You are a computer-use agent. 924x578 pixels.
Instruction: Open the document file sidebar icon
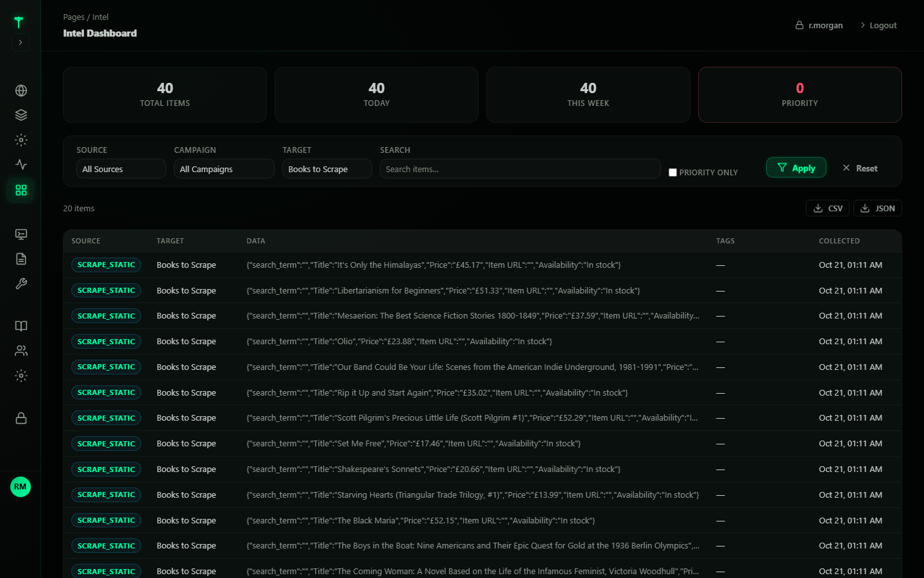coord(21,259)
